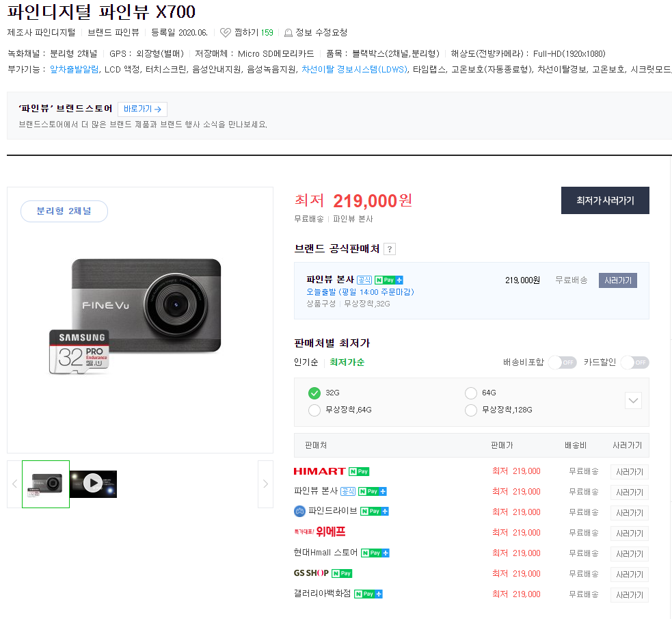Click the N Pay+ badge next to 파인드라이브
This screenshot has height=619, width=672.
374,511
